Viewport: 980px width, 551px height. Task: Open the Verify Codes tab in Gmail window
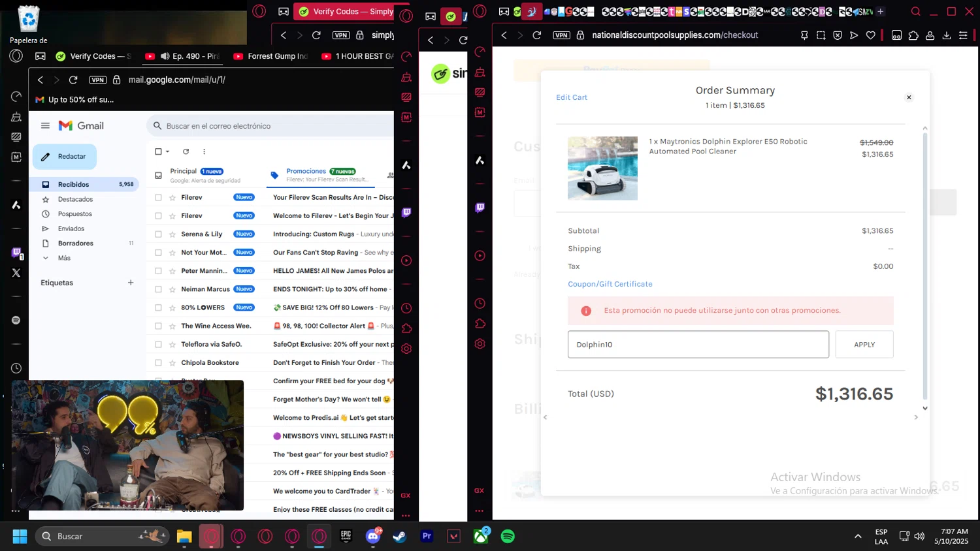[93, 56]
